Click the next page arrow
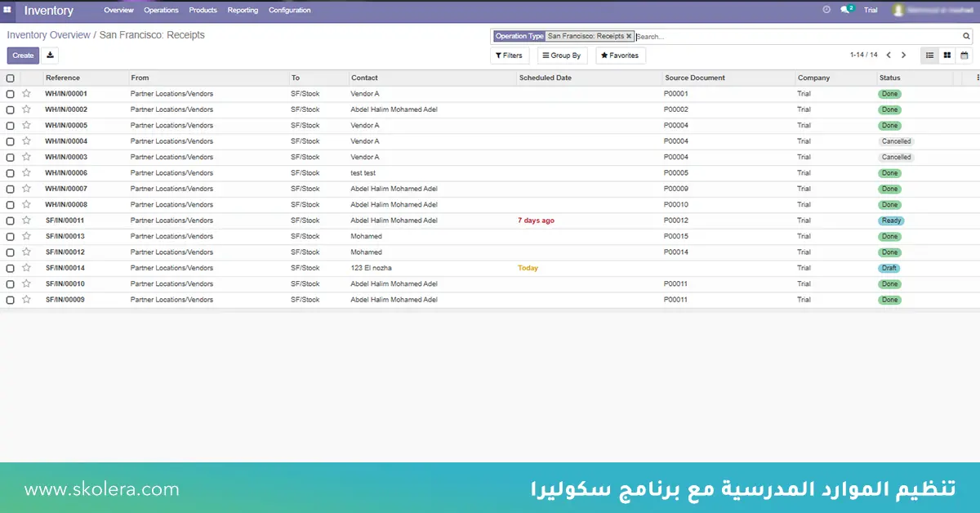Image resolution: width=980 pixels, height=513 pixels. 904,56
